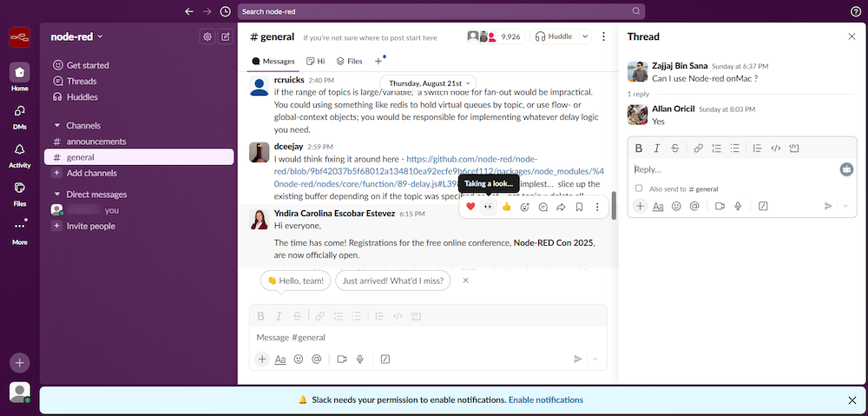Screen dimensions: 868x416
Task: Click Enable notifications link
Action: (x=545, y=399)
